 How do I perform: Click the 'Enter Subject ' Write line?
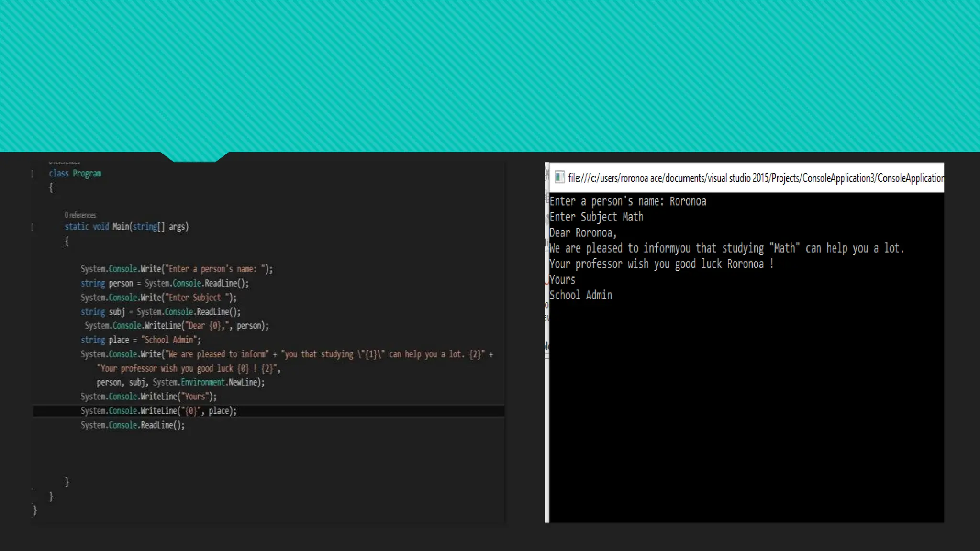[158, 298]
